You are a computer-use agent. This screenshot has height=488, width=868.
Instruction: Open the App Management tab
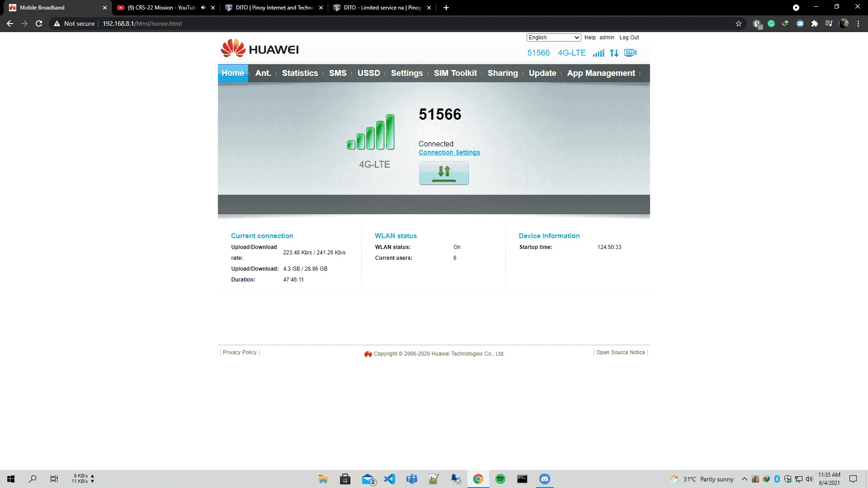pos(601,73)
